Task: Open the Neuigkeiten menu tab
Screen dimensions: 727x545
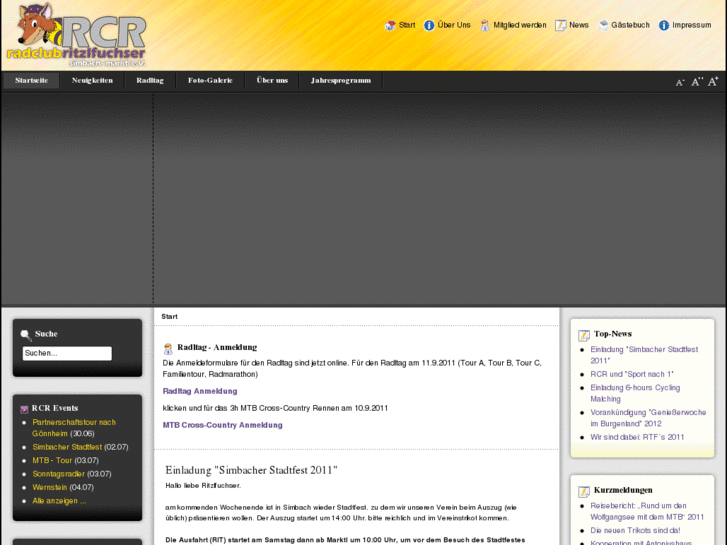Action: coord(92,80)
